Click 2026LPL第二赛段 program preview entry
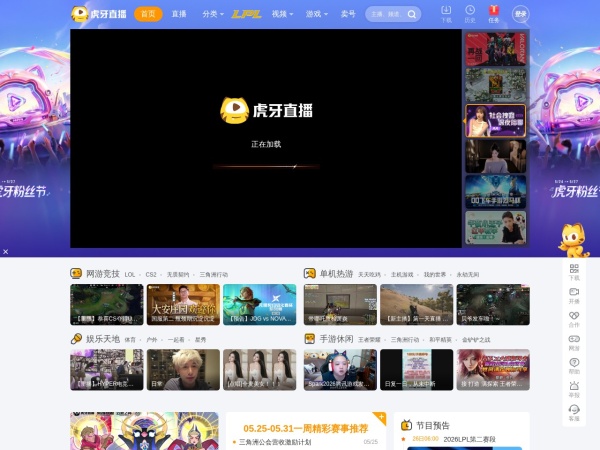 [x=470, y=439]
